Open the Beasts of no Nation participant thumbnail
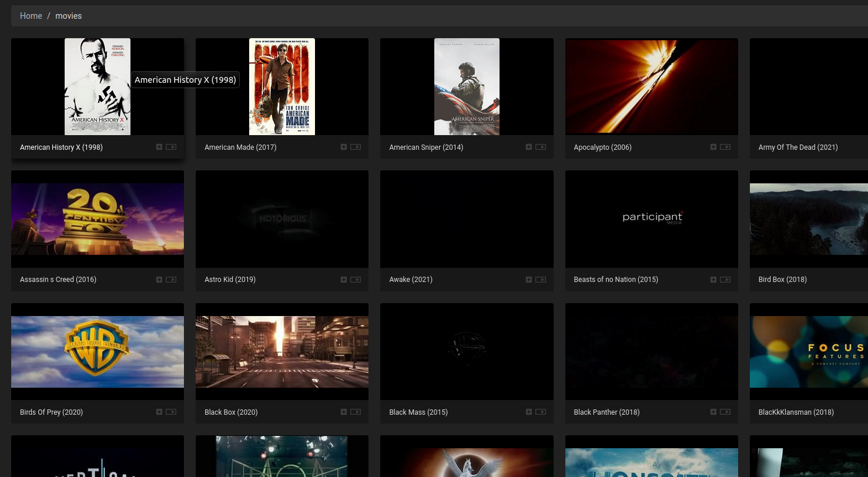This screenshot has width=868, height=477. [651, 219]
